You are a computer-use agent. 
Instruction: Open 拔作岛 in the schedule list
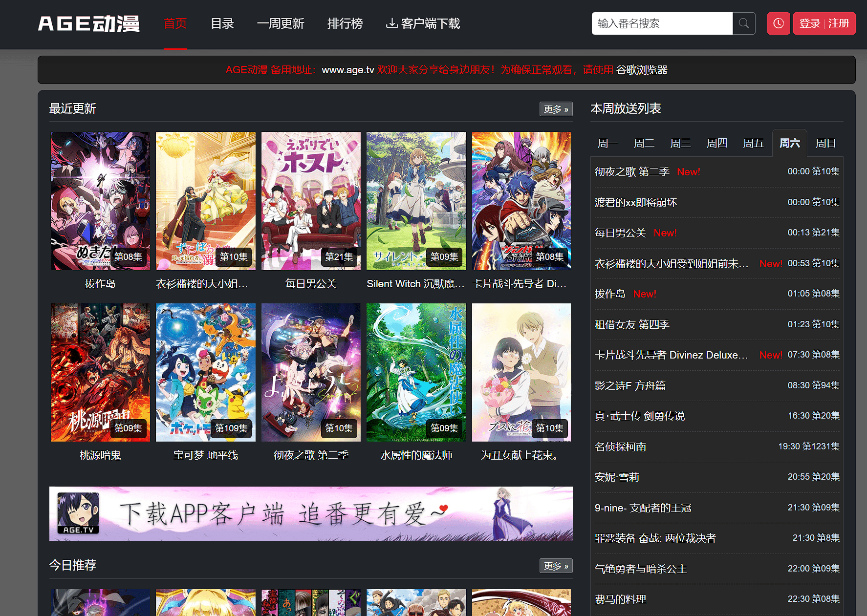(x=610, y=294)
